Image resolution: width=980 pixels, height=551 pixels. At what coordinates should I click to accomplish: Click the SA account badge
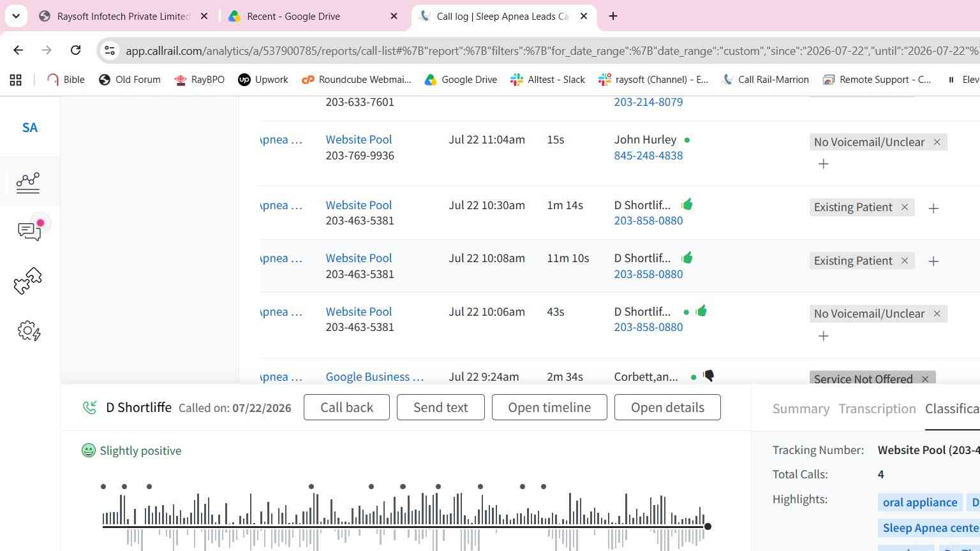(30, 128)
